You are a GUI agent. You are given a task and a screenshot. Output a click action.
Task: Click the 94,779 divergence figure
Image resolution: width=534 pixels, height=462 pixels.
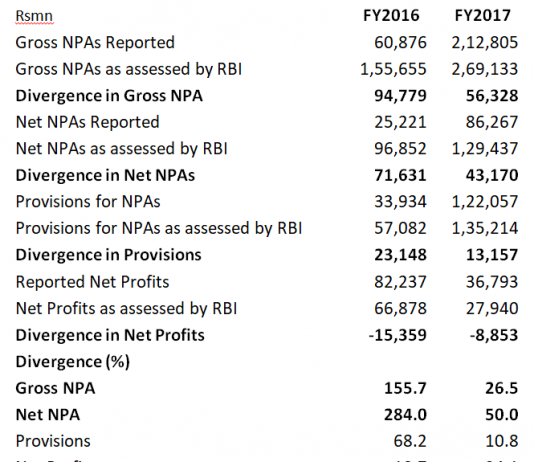click(x=400, y=96)
